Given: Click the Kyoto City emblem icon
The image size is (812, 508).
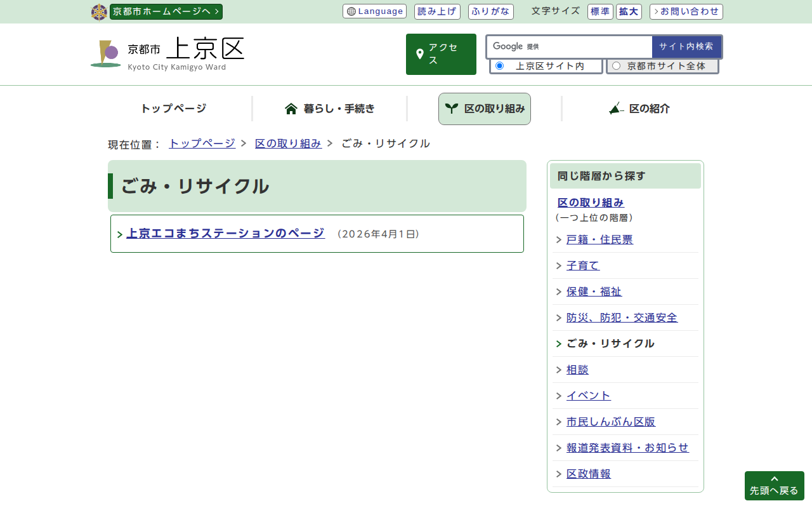Looking at the screenshot, I should point(99,12).
